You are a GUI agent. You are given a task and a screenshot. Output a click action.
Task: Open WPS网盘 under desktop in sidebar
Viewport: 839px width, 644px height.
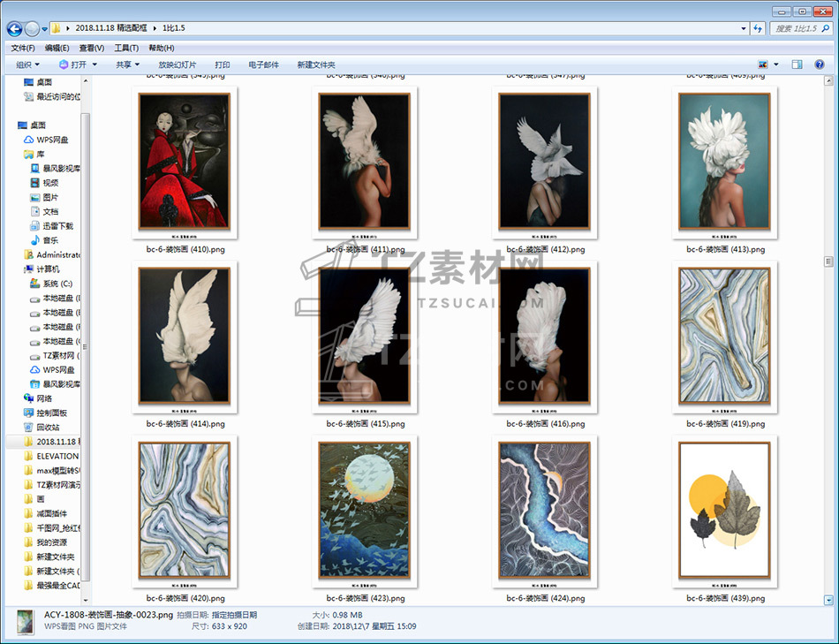(x=51, y=140)
